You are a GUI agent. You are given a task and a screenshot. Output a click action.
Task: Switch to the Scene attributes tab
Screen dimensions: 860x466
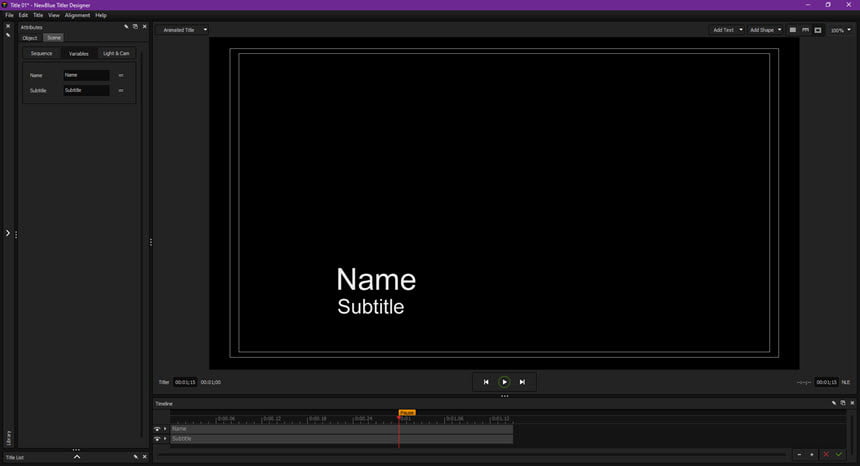point(54,38)
